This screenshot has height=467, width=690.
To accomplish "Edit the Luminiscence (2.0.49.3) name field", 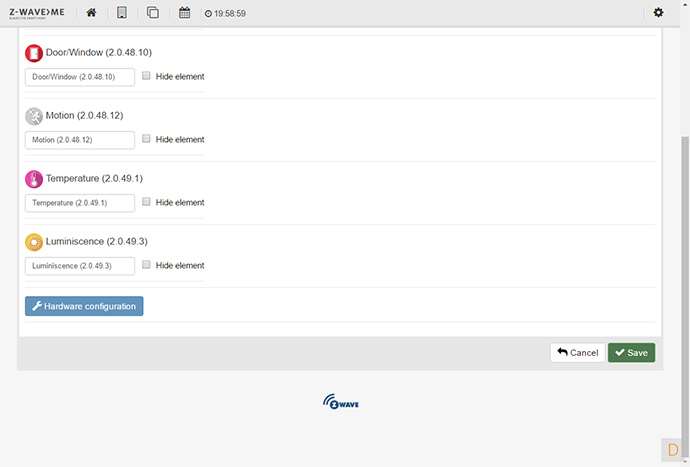I will point(80,266).
